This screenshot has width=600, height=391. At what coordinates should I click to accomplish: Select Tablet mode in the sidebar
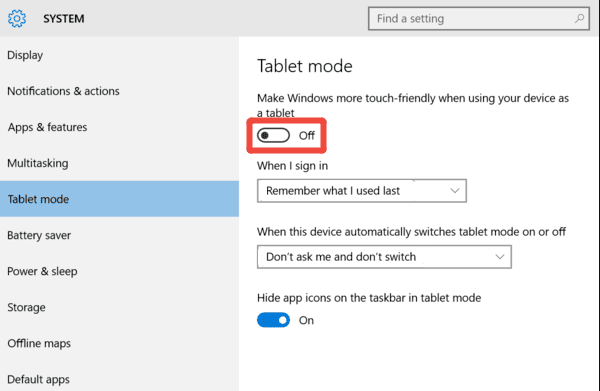coord(119,199)
